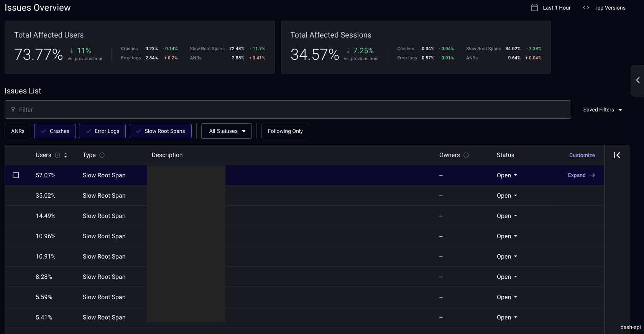Click Slow Root Span in the 8.28% row

104,277
